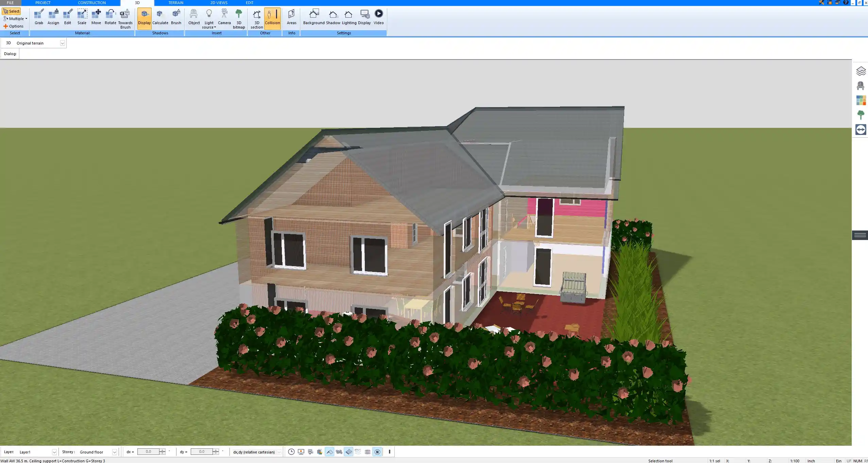Toggle Collision detection mode

tap(272, 17)
